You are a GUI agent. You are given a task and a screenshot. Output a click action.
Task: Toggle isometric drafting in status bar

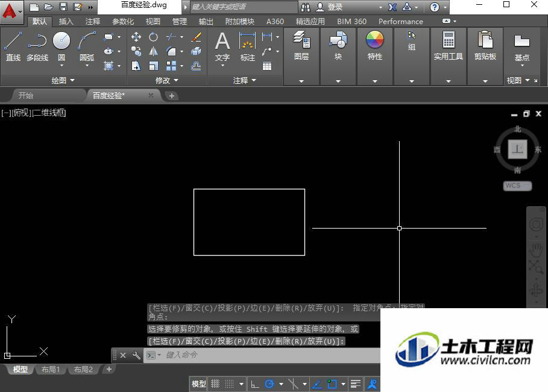pos(293,384)
